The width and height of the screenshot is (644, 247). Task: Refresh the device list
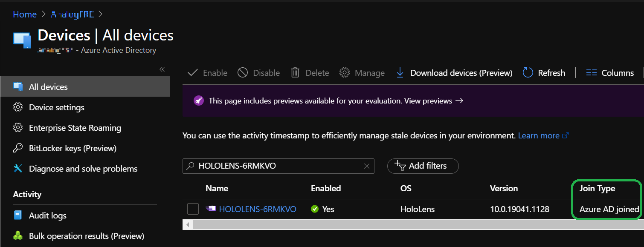(528, 72)
